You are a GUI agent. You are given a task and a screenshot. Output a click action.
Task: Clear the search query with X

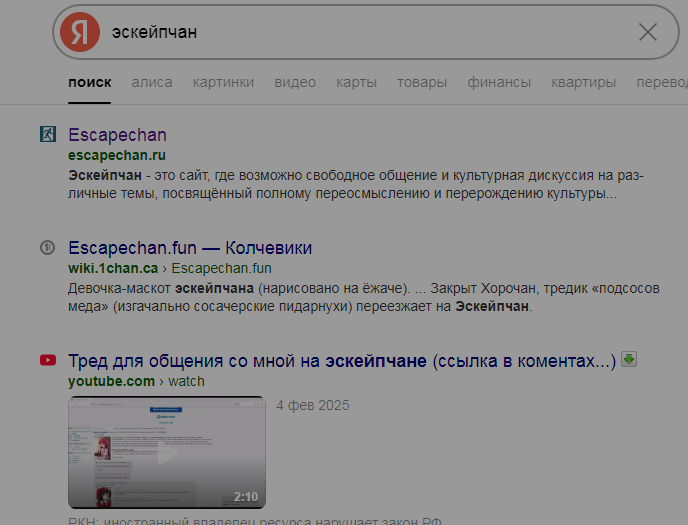pyautogui.click(x=648, y=32)
